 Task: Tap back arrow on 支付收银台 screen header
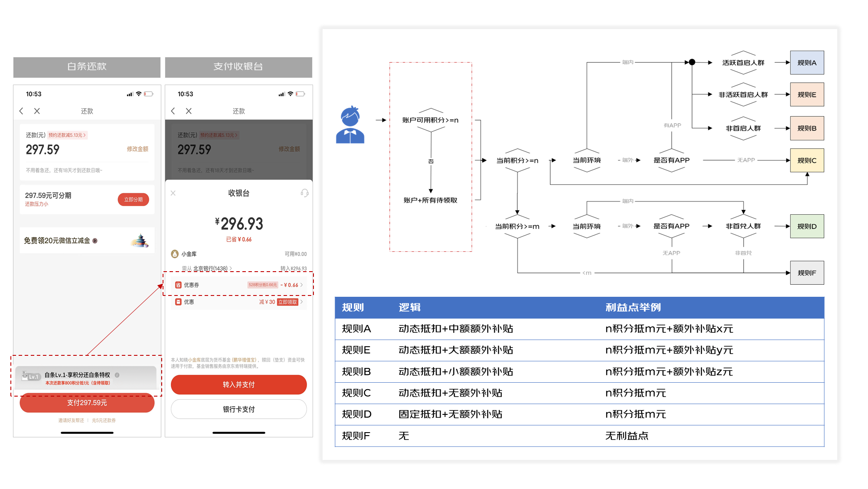(x=173, y=111)
